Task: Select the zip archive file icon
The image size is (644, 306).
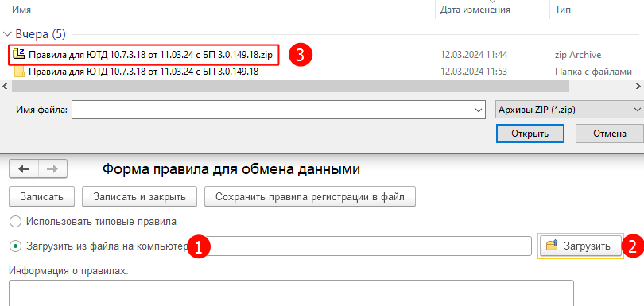Action: [19, 54]
